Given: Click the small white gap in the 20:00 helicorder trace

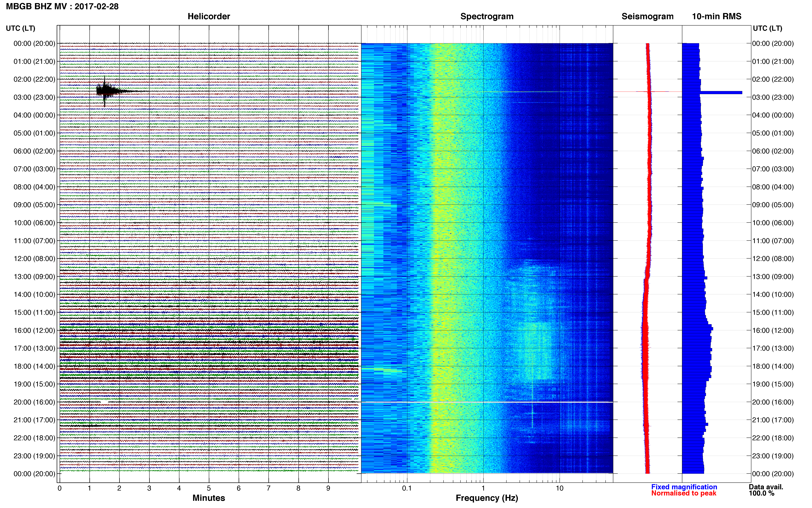Looking at the screenshot, I should pos(104,402).
